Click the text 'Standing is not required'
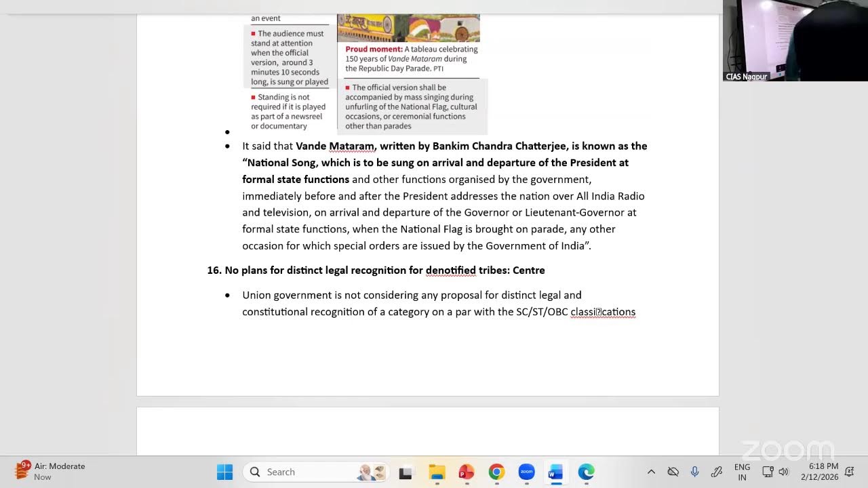The image size is (868, 488). [x=283, y=102]
